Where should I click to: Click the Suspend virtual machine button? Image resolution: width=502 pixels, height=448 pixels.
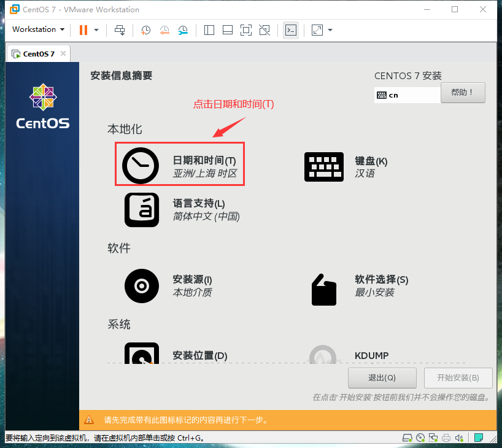(83, 30)
